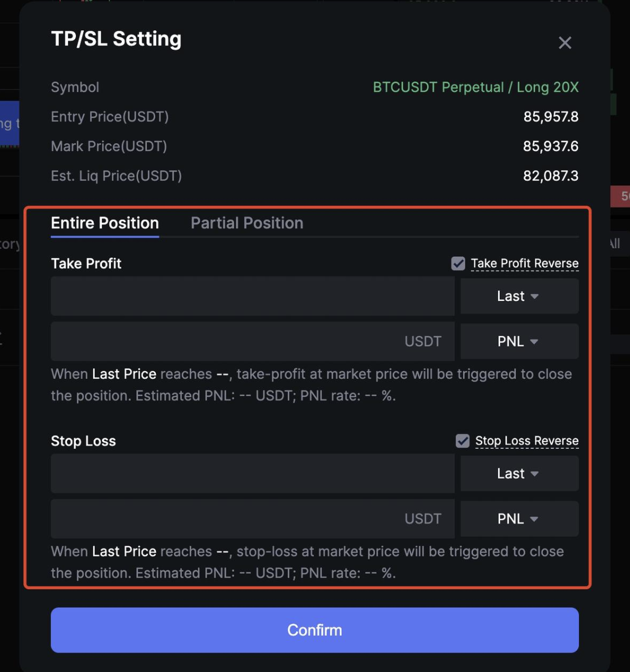The width and height of the screenshot is (630, 672).
Task: Click the BTCUSDT Perpetual / Long 20X symbol
Action: 475,87
